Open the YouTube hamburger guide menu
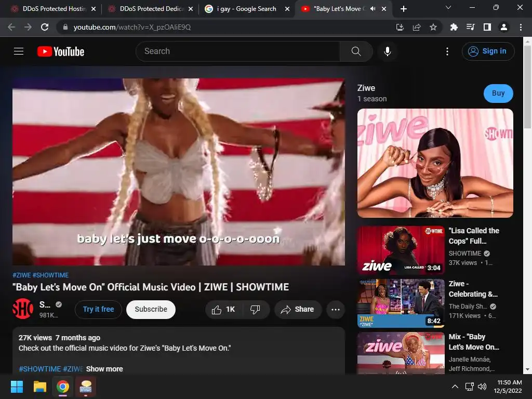Image resolution: width=532 pixels, height=399 pixels. [19, 51]
